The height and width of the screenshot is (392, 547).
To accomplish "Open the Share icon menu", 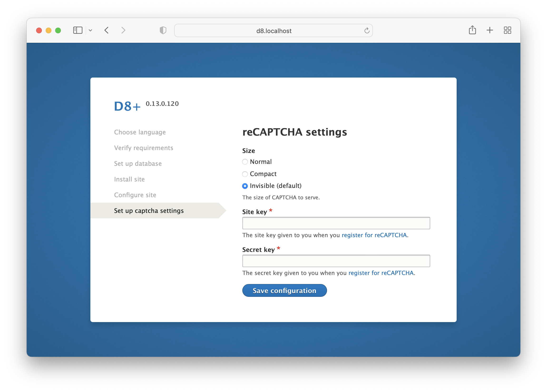I will pyautogui.click(x=472, y=30).
